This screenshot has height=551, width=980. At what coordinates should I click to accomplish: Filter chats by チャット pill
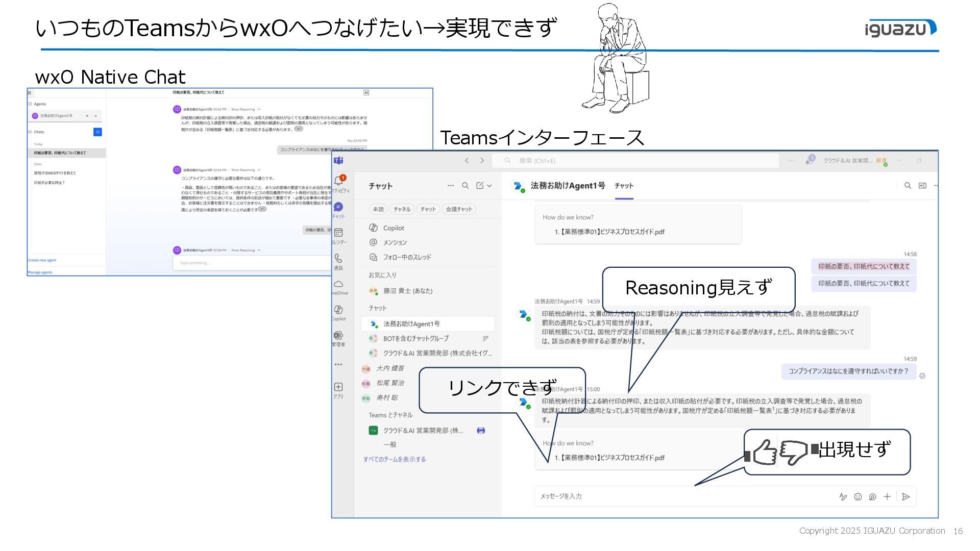(x=428, y=209)
